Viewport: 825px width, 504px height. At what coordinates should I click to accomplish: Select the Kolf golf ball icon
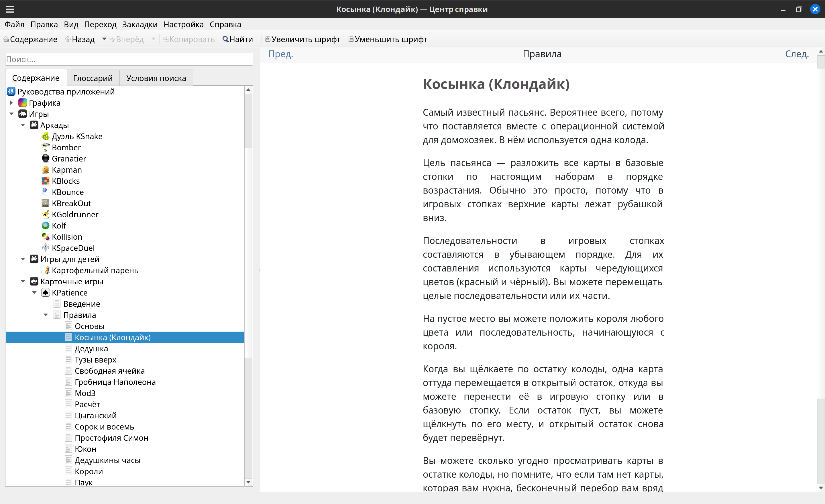tap(46, 226)
